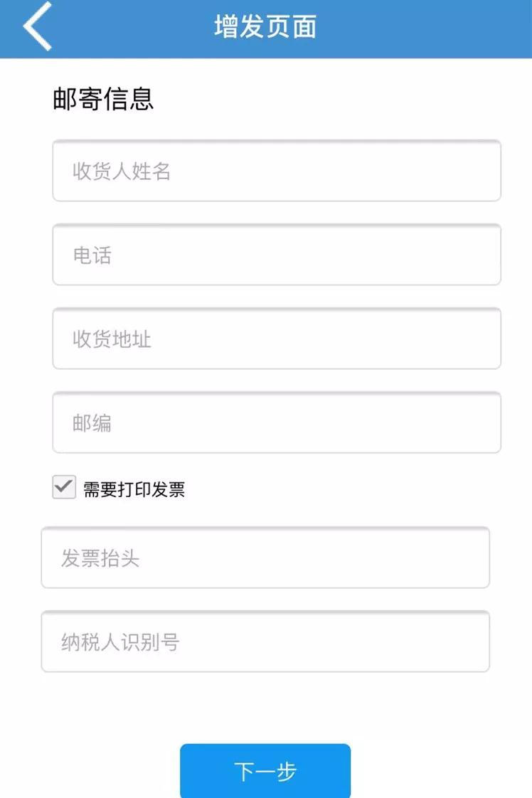
Task: Tap the 发票抬头 placeholder text
Action: pos(100,558)
